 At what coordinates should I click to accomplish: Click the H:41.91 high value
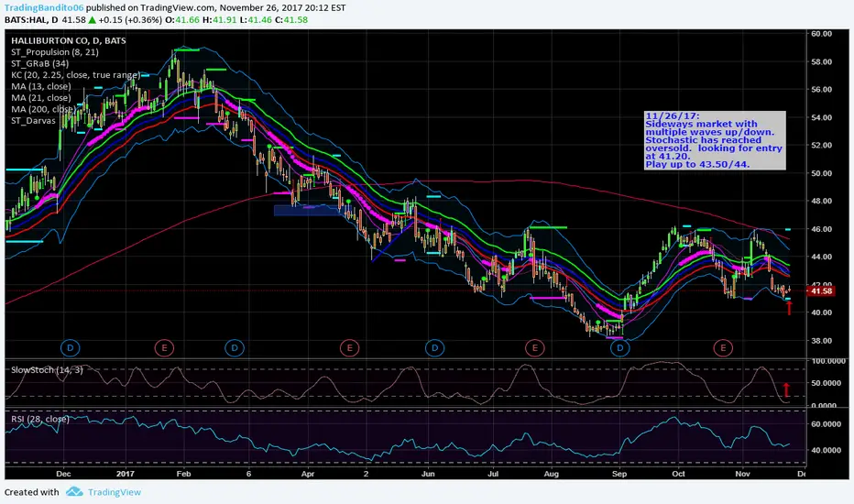coord(219,19)
